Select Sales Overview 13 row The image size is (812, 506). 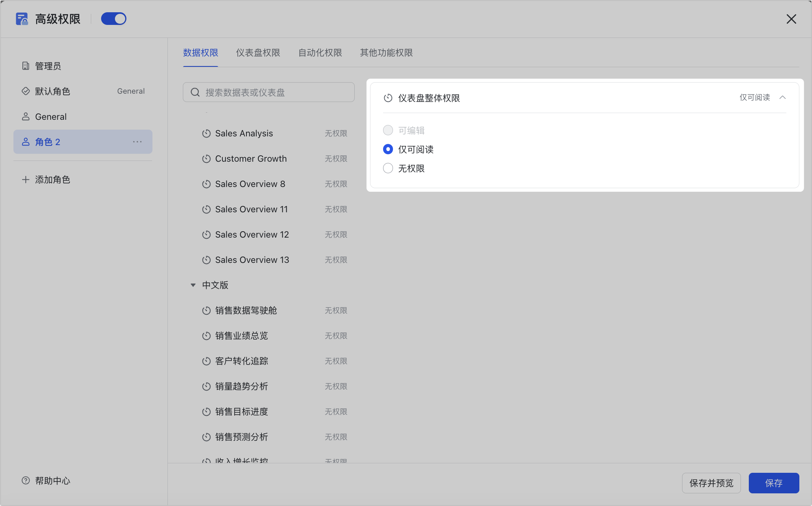[269, 260]
